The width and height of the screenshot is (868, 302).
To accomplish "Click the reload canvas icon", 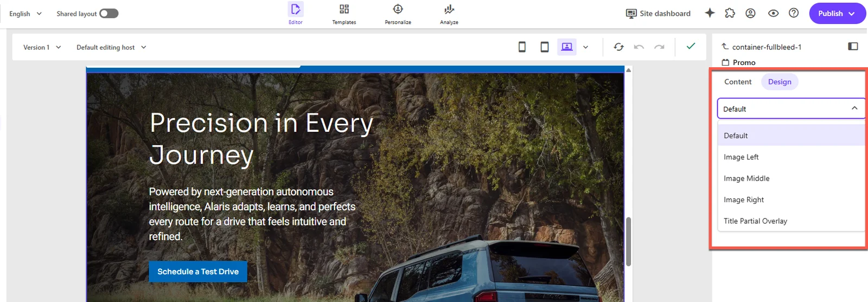I will pyautogui.click(x=618, y=47).
